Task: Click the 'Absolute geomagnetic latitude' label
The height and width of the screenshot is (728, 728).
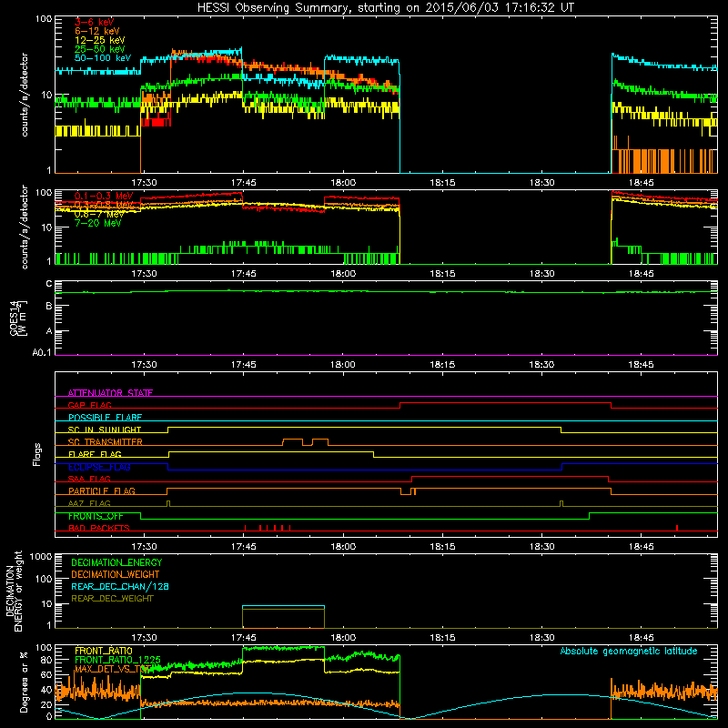Action: point(629,651)
